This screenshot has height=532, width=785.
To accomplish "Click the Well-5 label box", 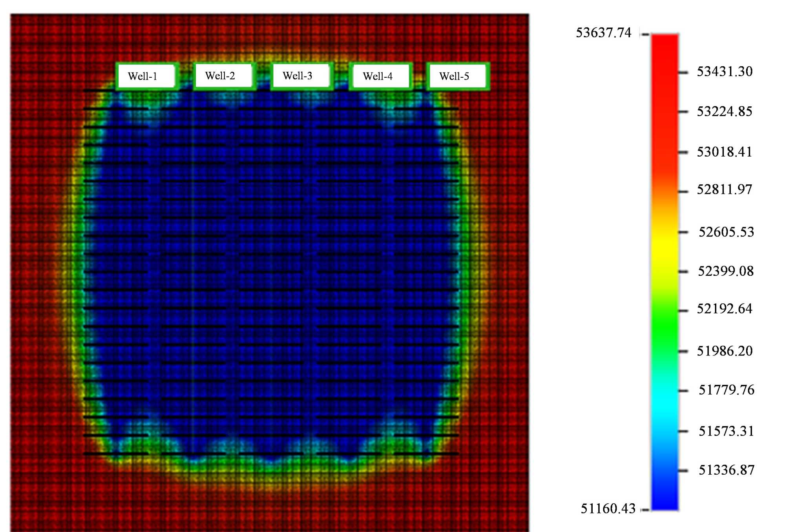I will [x=457, y=76].
